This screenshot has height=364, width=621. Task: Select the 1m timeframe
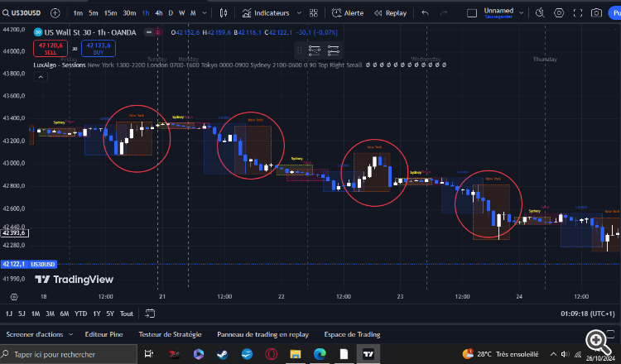[x=78, y=13]
